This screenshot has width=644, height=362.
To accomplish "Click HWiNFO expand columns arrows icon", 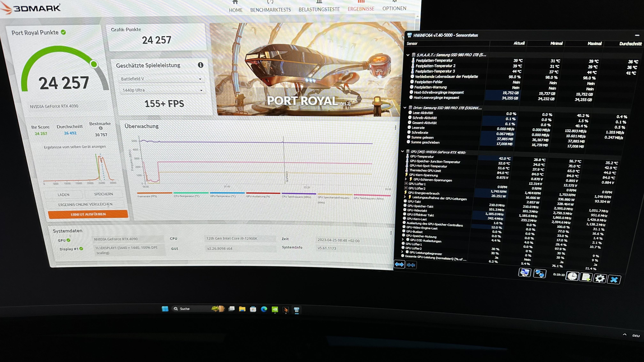I will coord(399,264).
